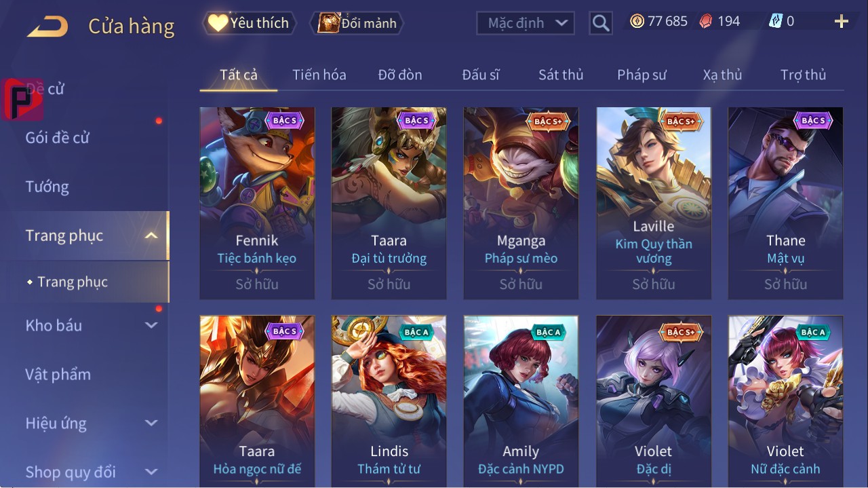Screen dimensions: 868x488
Task: Click the chest icon in Đổi mảnh
Action: pyautogui.click(x=328, y=23)
